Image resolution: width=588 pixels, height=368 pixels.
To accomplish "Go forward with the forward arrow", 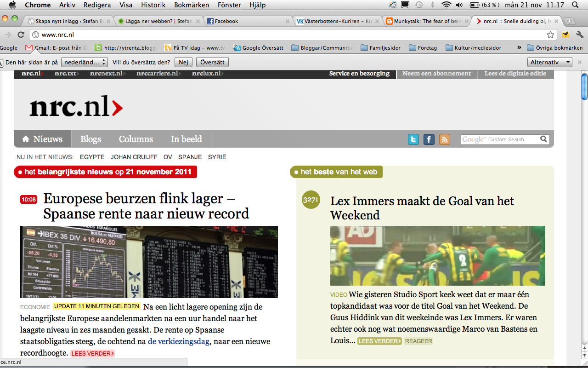I will tap(8, 34).
